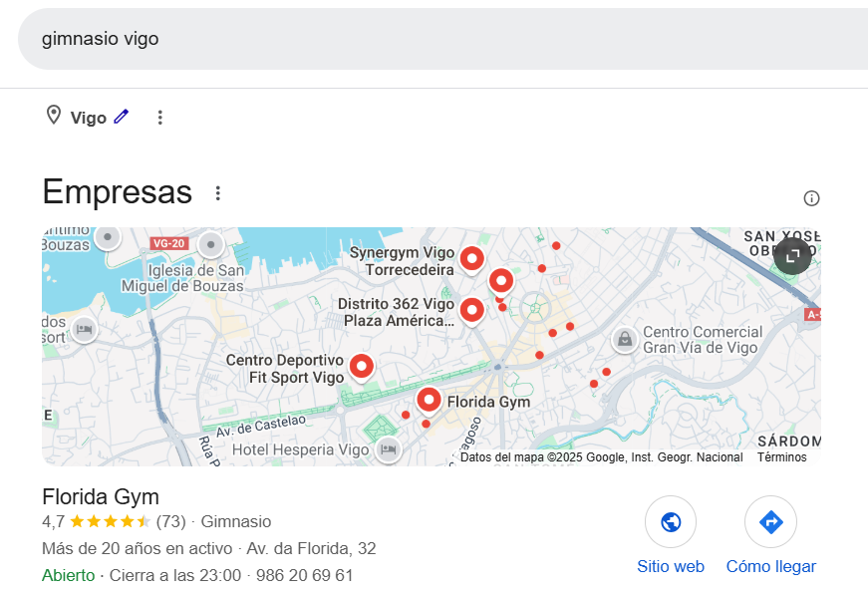
Task: Click the pencil icon to edit Vigo location
Action: [x=122, y=117]
